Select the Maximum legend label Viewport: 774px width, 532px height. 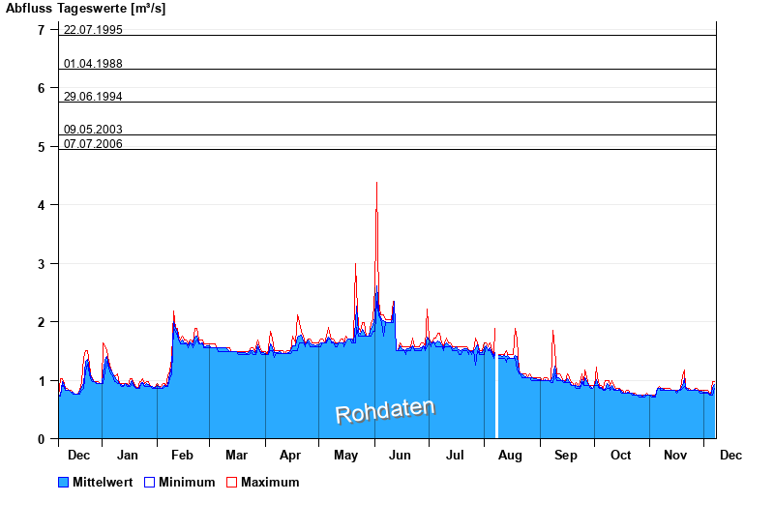270,482
